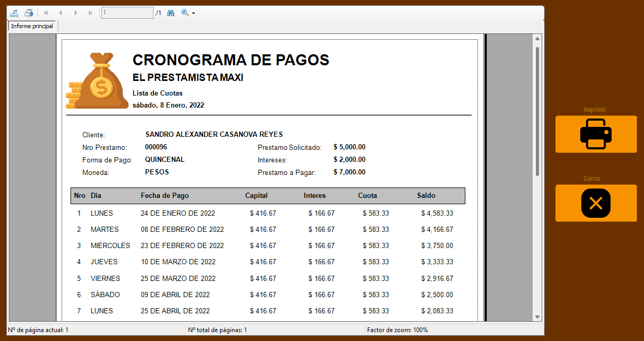This screenshot has height=341, width=644.
Task: Jump to the last page arrow
Action: pos(90,13)
